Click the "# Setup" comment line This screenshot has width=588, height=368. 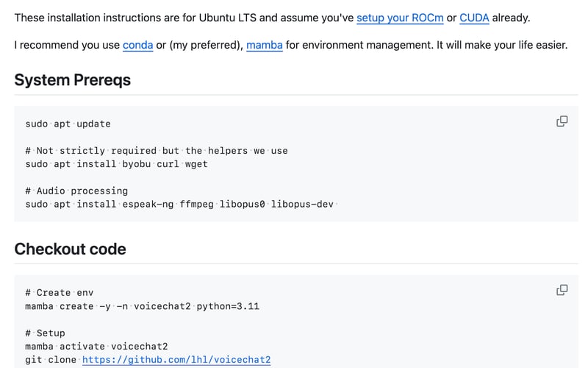(x=45, y=333)
